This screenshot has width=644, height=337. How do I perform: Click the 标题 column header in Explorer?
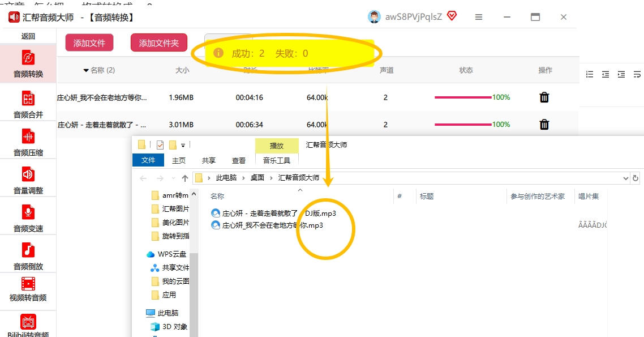(427, 197)
